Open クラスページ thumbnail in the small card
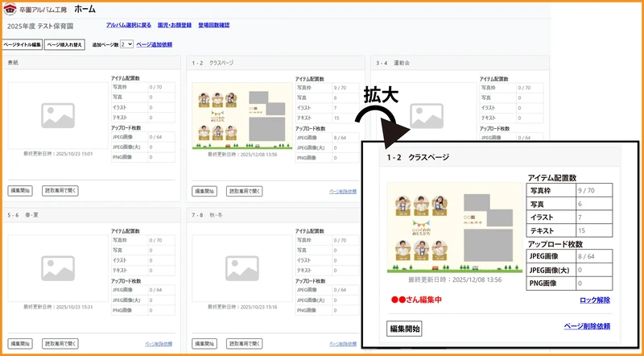Viewport: 644px width, 356px height. click(x=242, y=116)
